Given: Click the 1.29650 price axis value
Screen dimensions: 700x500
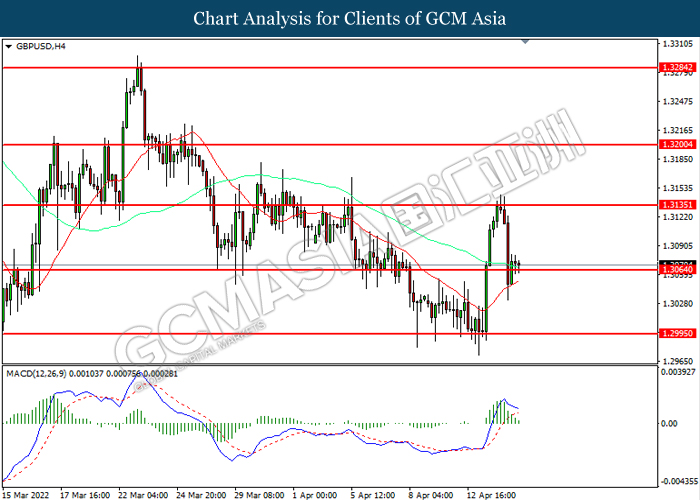Looking at the screenshot, I should (x=678, y=361).
